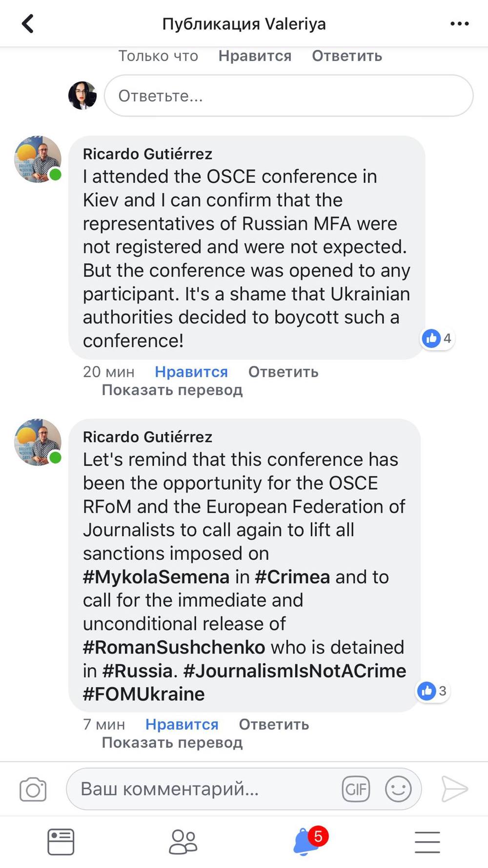Tap the send arrow icon
488x868 pixels.
tap(454, 789)
